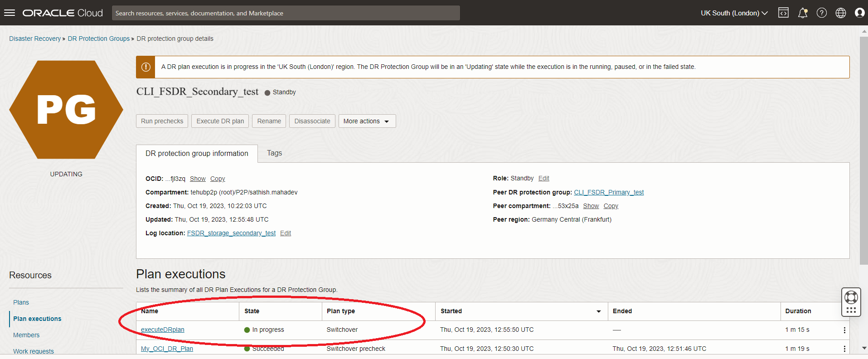Open the Cloud Shell developer tools icon
The width and height of the screenshot is (868, 359).
click(783, 13)
